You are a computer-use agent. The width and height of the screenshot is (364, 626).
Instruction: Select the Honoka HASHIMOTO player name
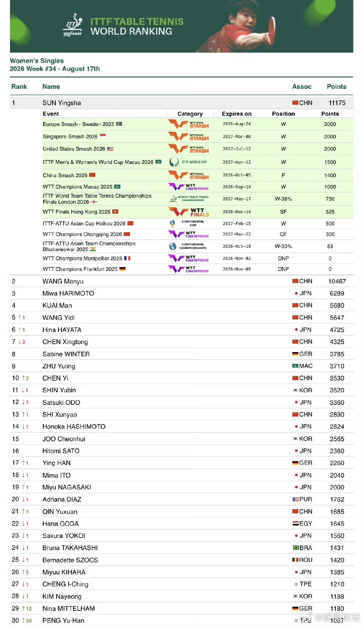click(74, 426)
